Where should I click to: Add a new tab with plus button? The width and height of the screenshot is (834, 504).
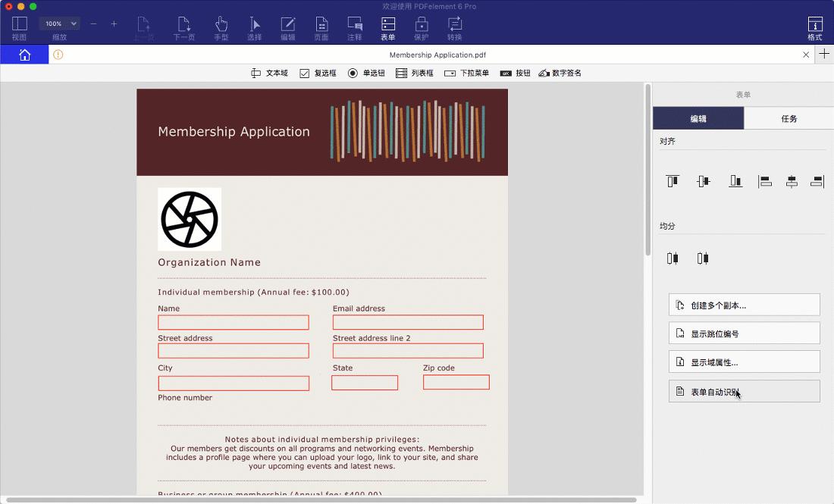(x=824, y=54)
